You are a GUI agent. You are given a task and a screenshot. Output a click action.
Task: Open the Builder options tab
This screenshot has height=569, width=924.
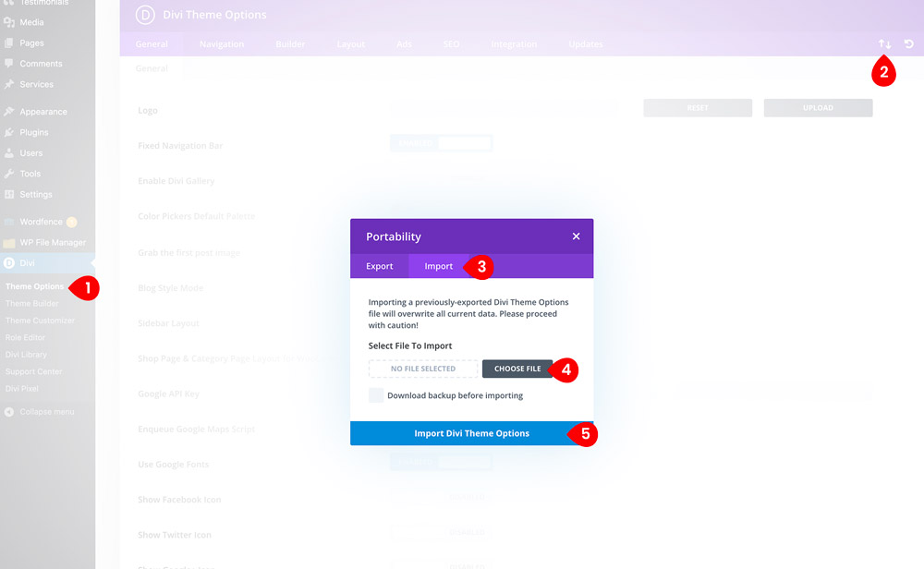[290, 44]
